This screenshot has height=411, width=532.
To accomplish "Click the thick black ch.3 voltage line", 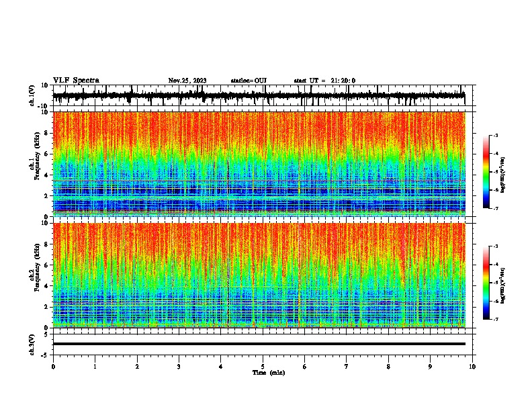I will coord(259,344).
